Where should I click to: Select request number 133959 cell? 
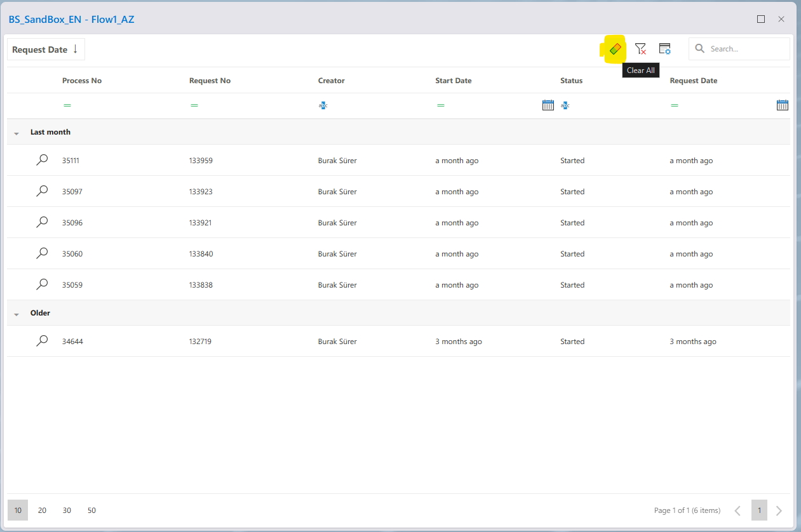tap(201, 161)
